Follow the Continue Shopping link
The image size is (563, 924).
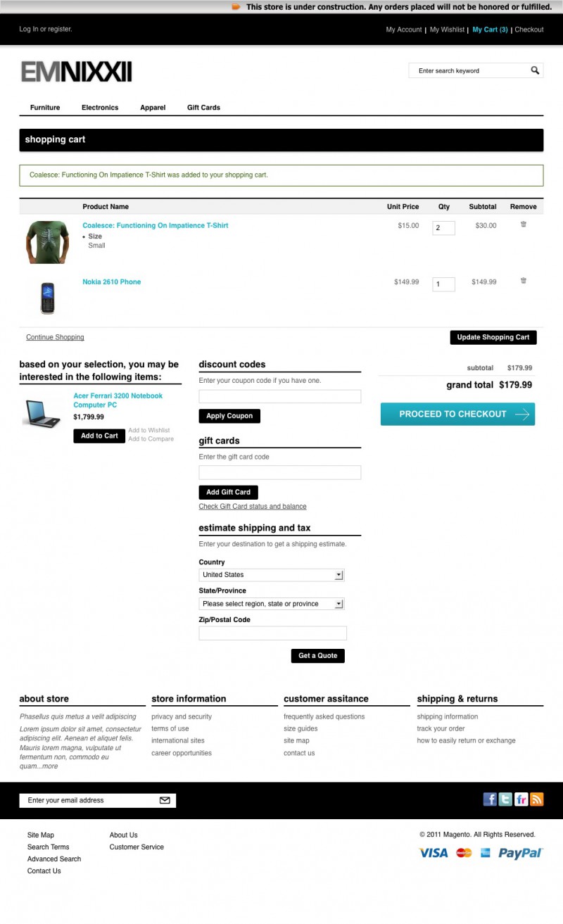point(55,337)
